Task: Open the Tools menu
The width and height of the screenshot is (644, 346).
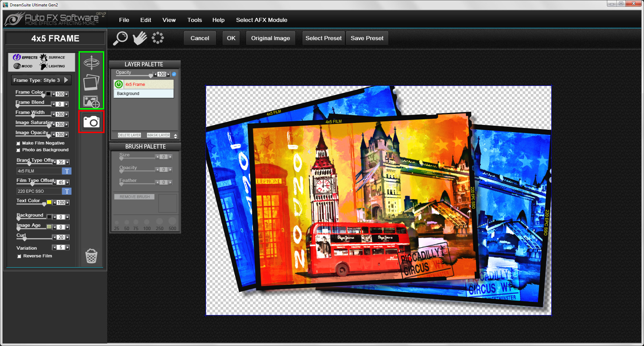Action: [195, 20]
